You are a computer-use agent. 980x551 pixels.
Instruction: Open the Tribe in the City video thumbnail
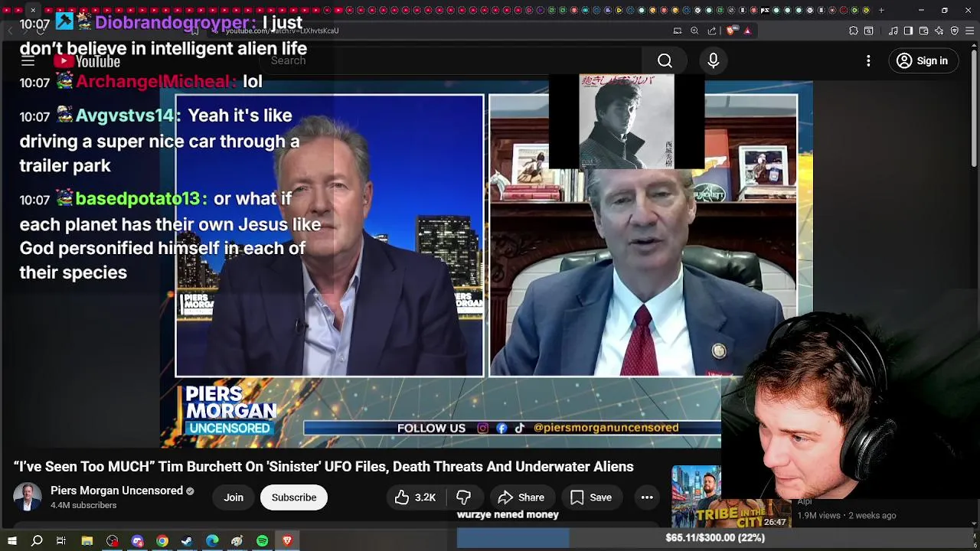[x=730, y=497]
